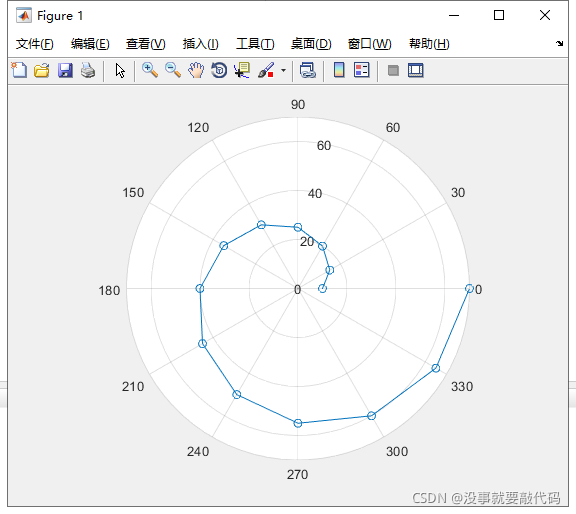The width and height of the screenshot is (576, 514).
Task: Select the Pan hand tool
Action: [196, 70]
